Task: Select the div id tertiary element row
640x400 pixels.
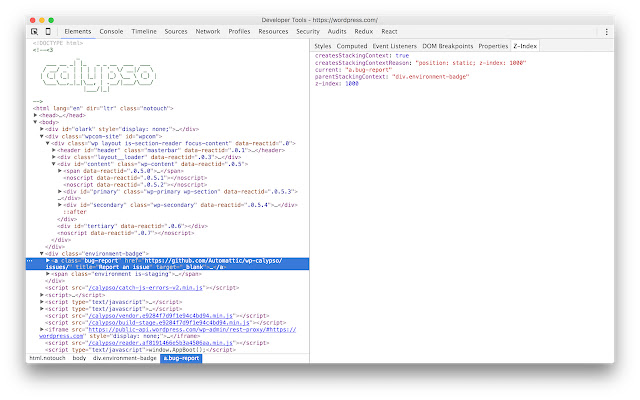Action: tap(120, 226)
